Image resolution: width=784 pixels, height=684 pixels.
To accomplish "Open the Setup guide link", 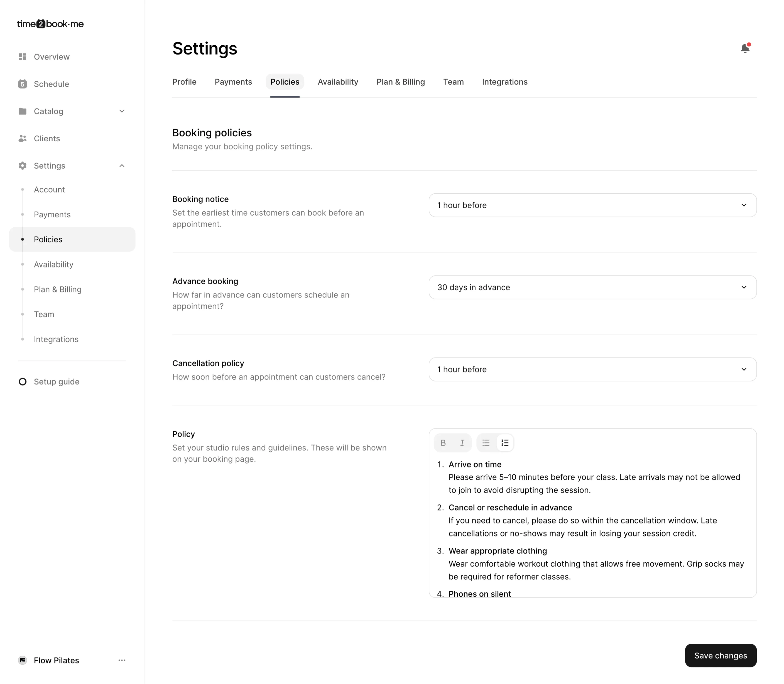I will [x=57, y=382].
